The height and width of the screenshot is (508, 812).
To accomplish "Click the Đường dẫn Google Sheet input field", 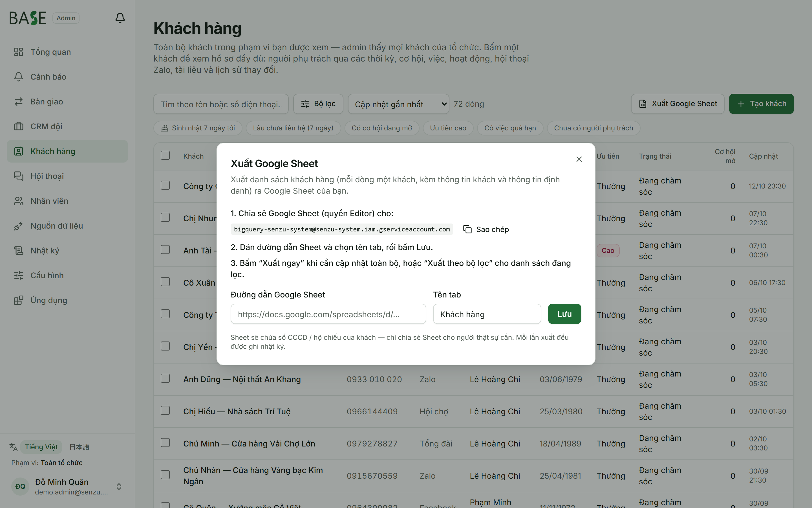I will (328, 314).
